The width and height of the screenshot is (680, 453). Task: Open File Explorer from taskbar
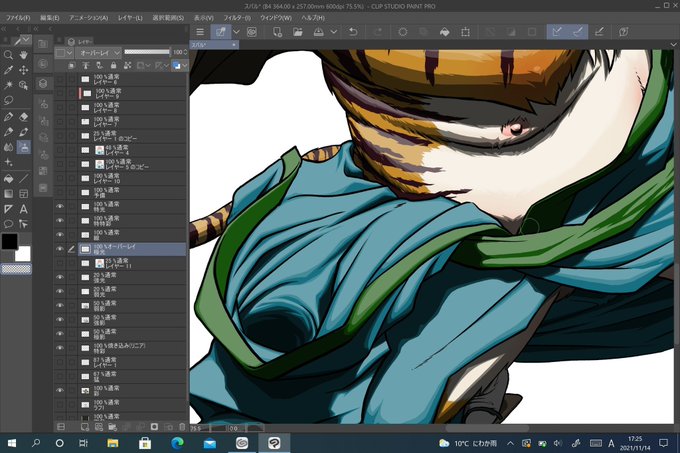[113, 443]
